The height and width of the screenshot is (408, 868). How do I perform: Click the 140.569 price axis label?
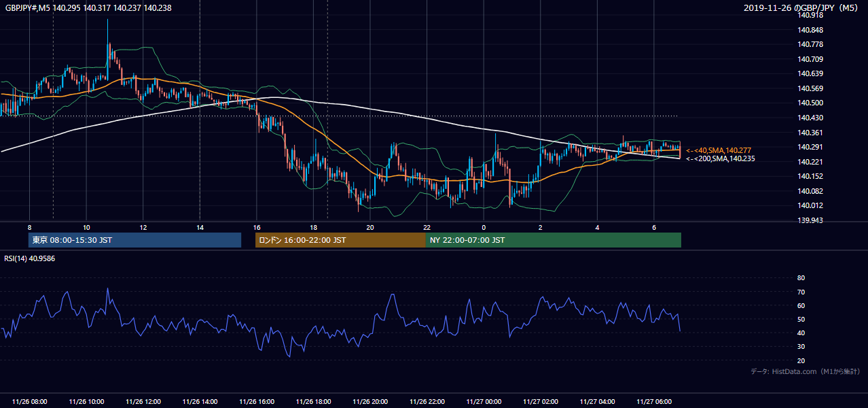coord(810,88)
